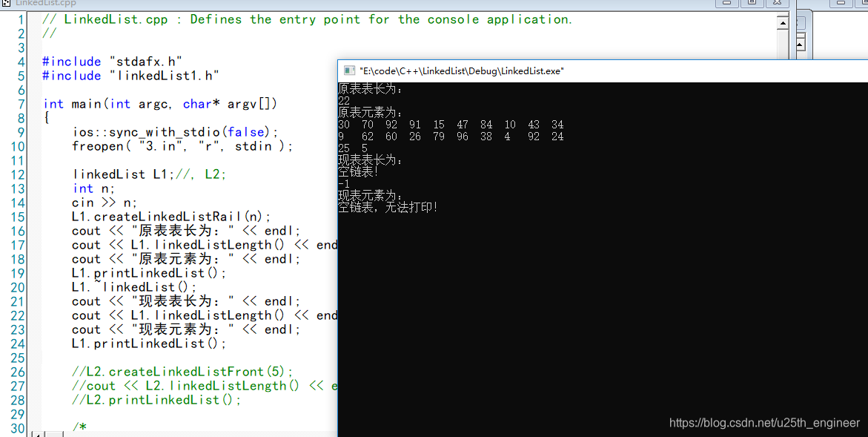The image size is (868, 437).
Task: Place cursor on 'int main(int argc, char* argv[])'
Action: coord(160,104)
